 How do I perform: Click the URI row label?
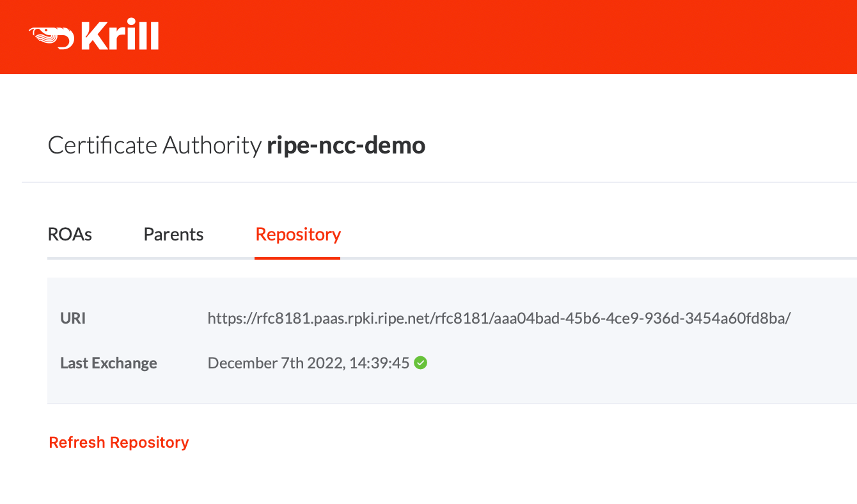73,318
